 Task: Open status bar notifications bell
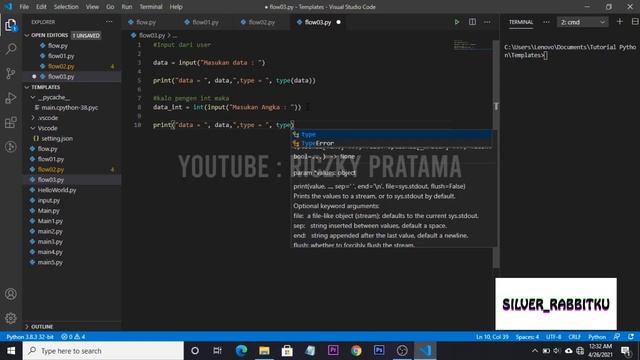tap(631, 337)
